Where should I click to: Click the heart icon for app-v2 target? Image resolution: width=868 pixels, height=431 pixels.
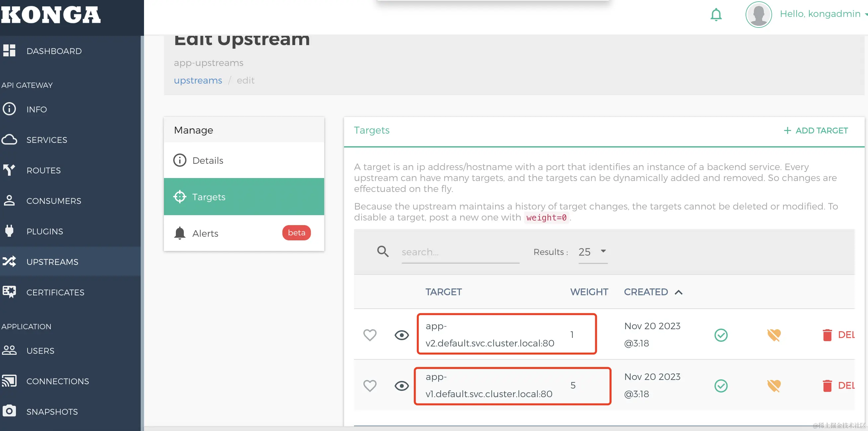(370, 335)
